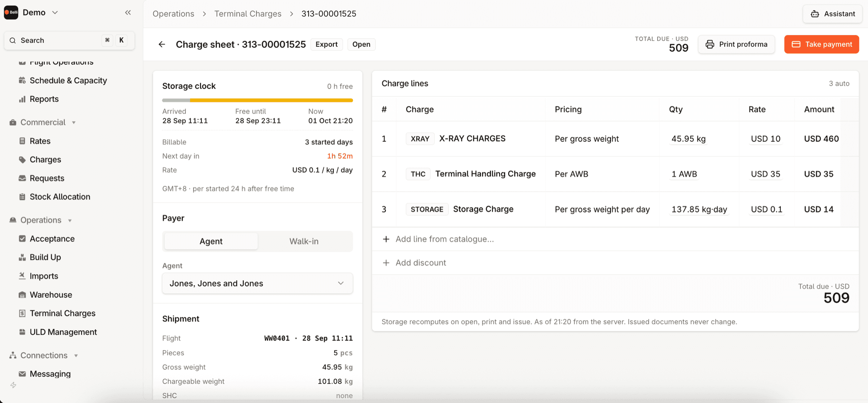
Task: Click the back arrow beside Charge sheet
Action: pos(162,44)
